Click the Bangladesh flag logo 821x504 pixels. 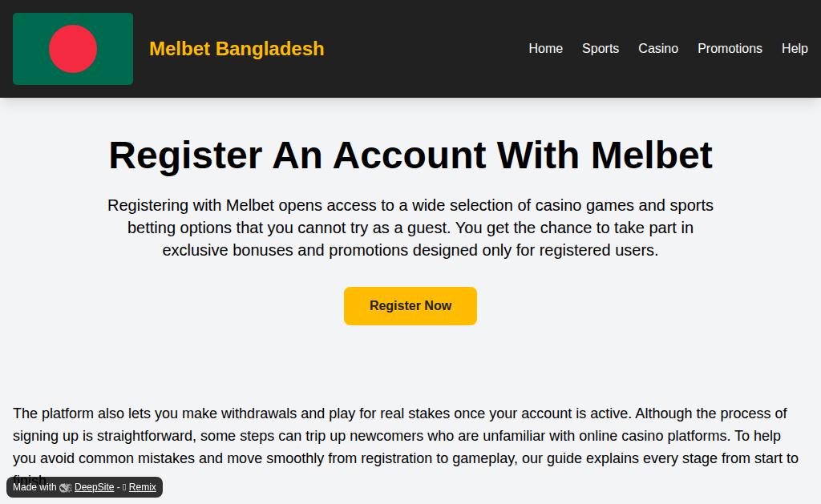click(x=73, y=49)
